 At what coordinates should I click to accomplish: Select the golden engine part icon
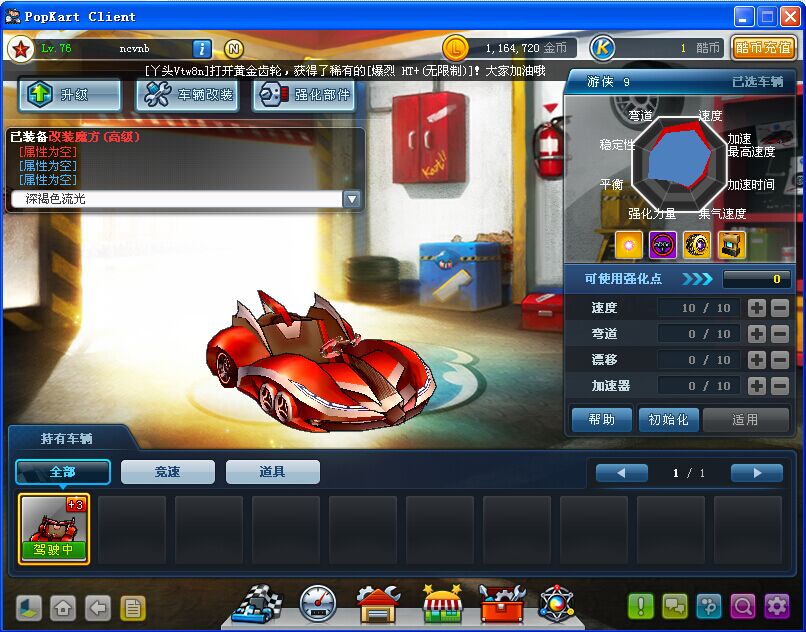tap(731, 245)
